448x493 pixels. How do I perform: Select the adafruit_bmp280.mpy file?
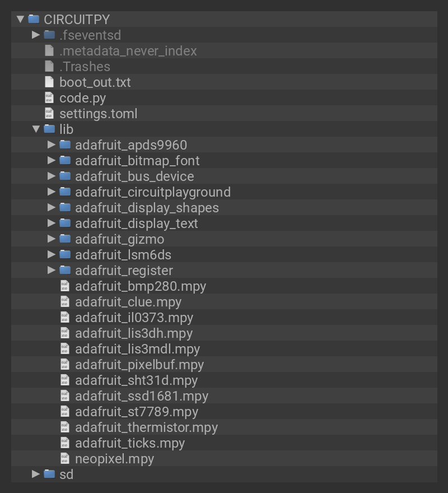coord(140,286)
